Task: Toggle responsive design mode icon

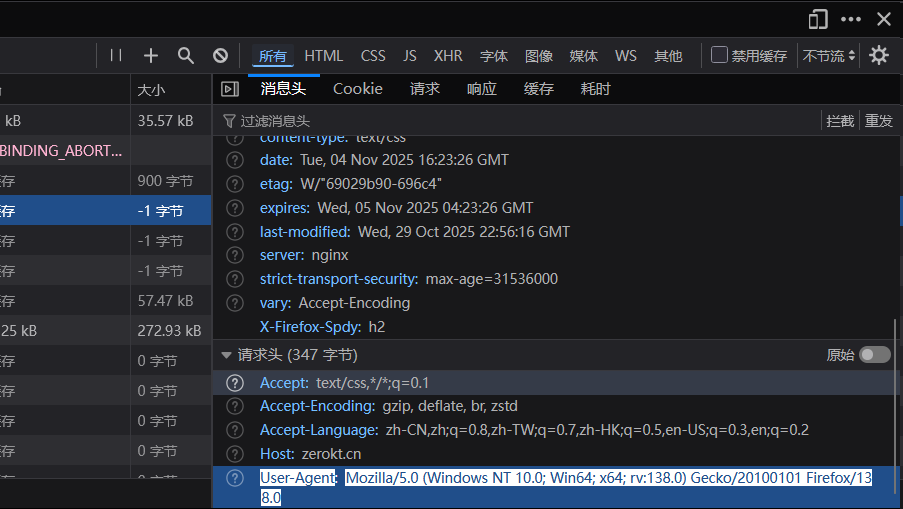Action: click(818, 19)
